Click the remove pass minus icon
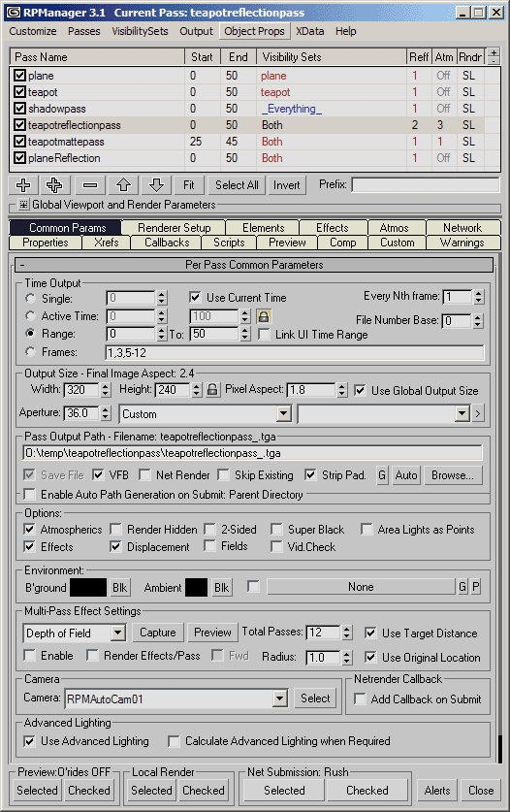 90,185
